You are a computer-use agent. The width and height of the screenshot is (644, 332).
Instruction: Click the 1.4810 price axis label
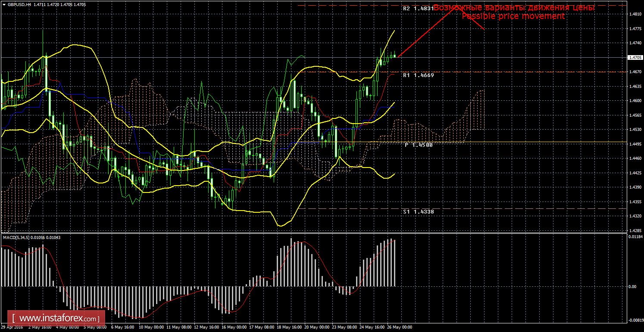pyautogui.click(x=635, y=14)
